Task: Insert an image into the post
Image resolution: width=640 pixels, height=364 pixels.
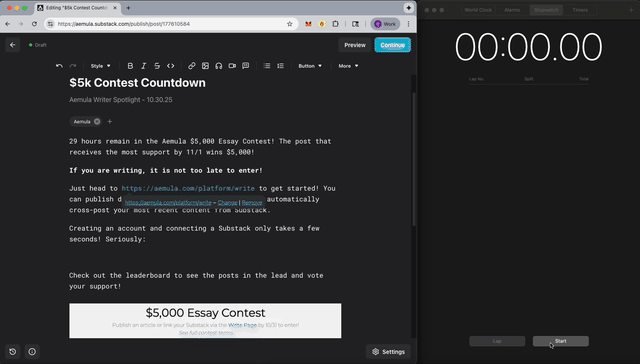Action: [205, 66]
